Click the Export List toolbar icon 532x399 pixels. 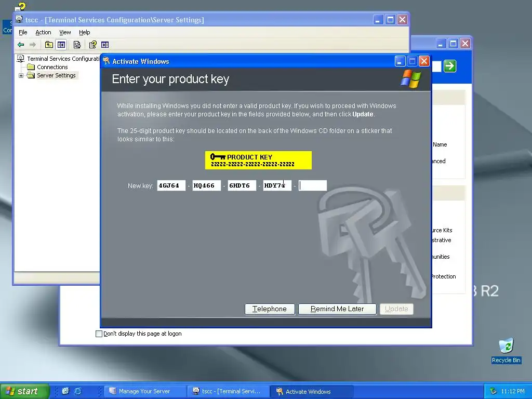(77, 45)
